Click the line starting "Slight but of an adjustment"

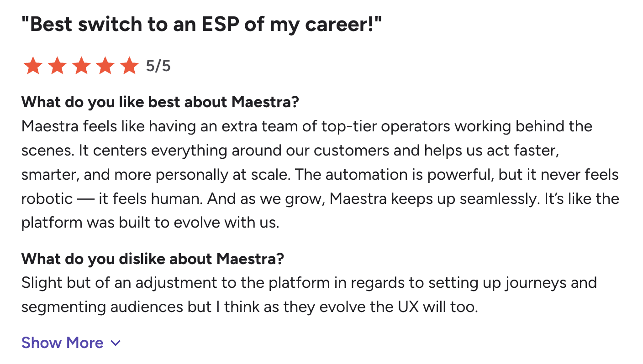click(x=309, y=283)
